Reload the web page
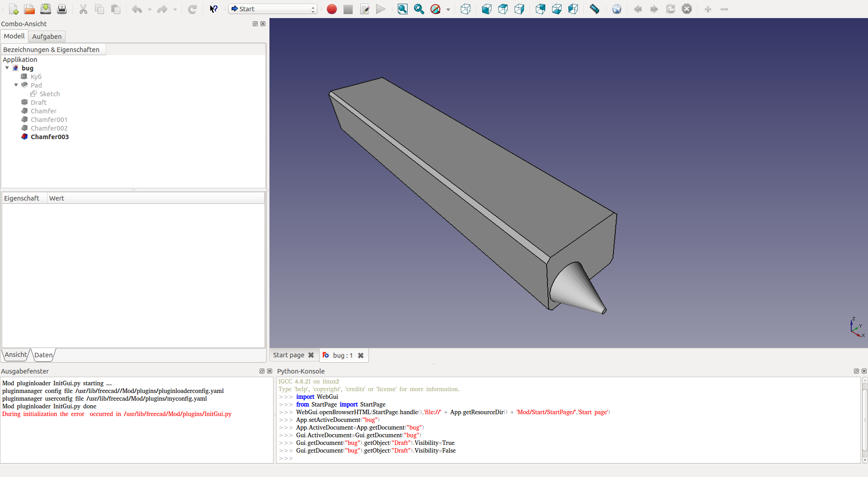The width and height of the screenshot is (868, 477). click(670, 9)
